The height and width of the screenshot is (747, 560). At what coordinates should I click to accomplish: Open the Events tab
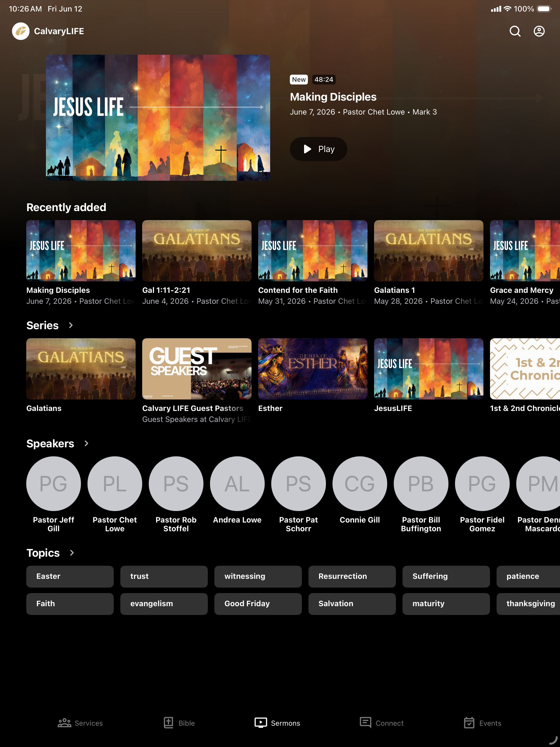482,723
